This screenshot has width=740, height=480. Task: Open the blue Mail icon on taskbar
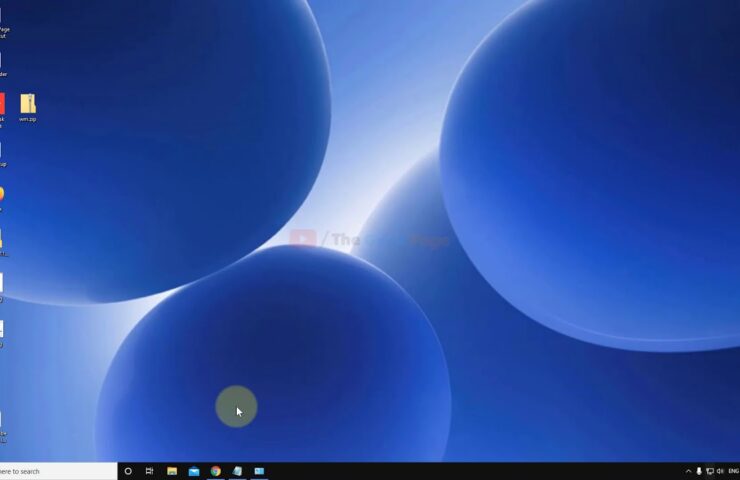[194, 471]
